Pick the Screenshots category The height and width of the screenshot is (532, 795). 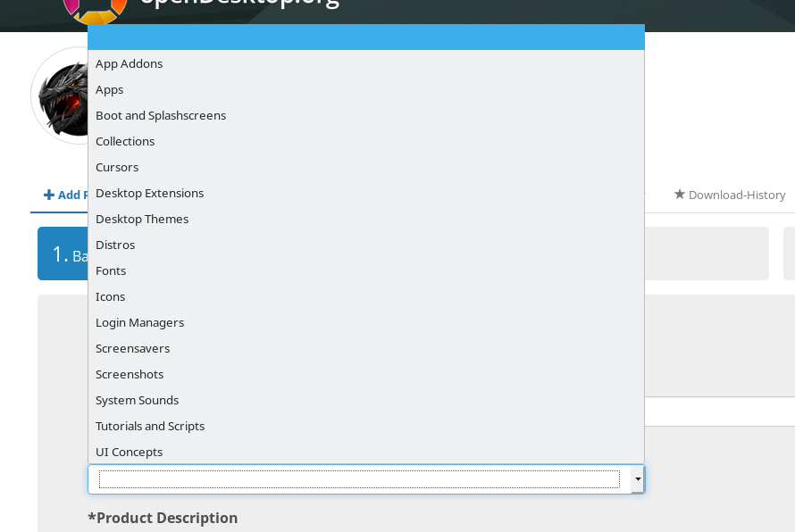(366, 374)
